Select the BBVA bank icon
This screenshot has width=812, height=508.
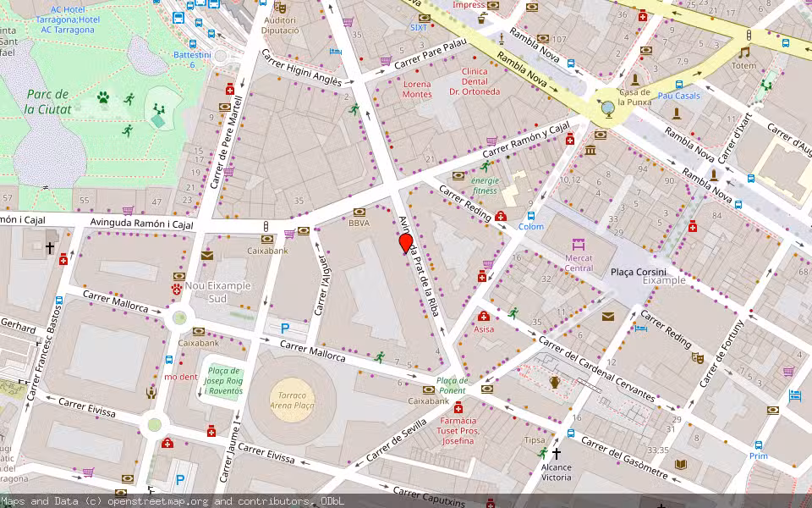pos(359,214)
